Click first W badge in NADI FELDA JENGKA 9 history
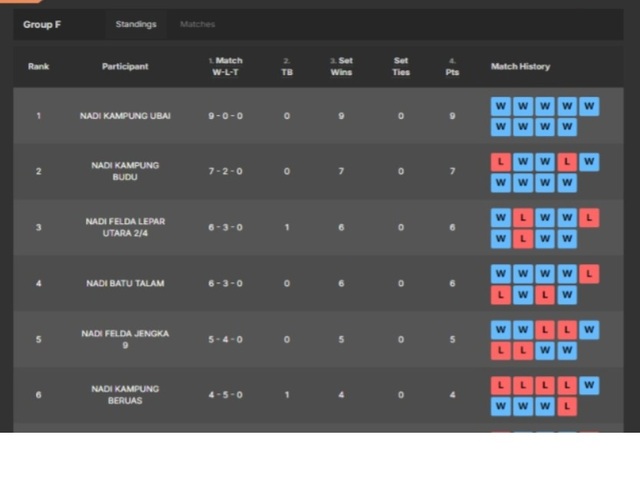The image size is (640, 480). (x=501, y=329)
